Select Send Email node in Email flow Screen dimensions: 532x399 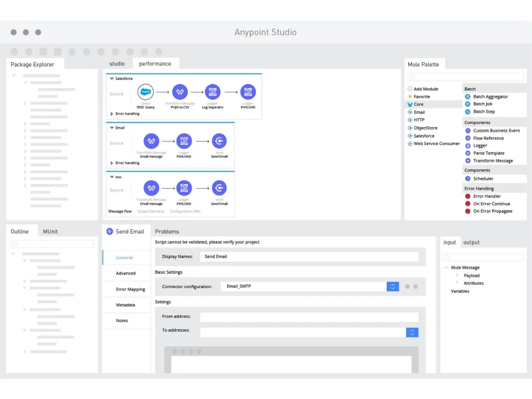pos(219,141)
